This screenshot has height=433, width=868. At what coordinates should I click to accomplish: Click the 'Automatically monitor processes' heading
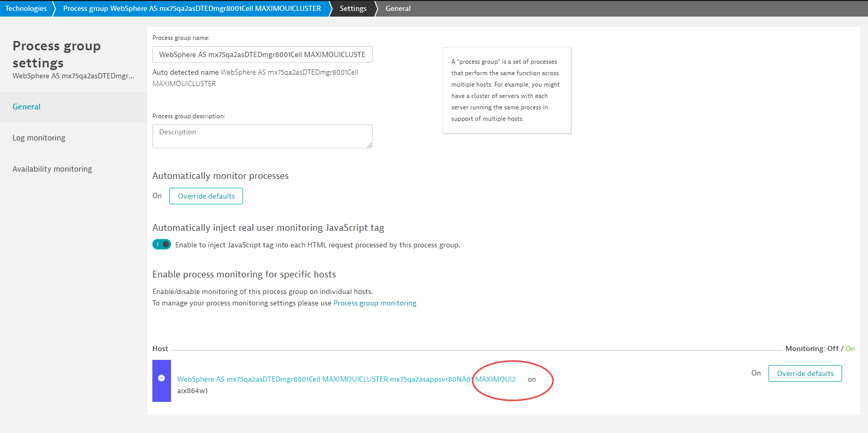(x=220, y=176)
